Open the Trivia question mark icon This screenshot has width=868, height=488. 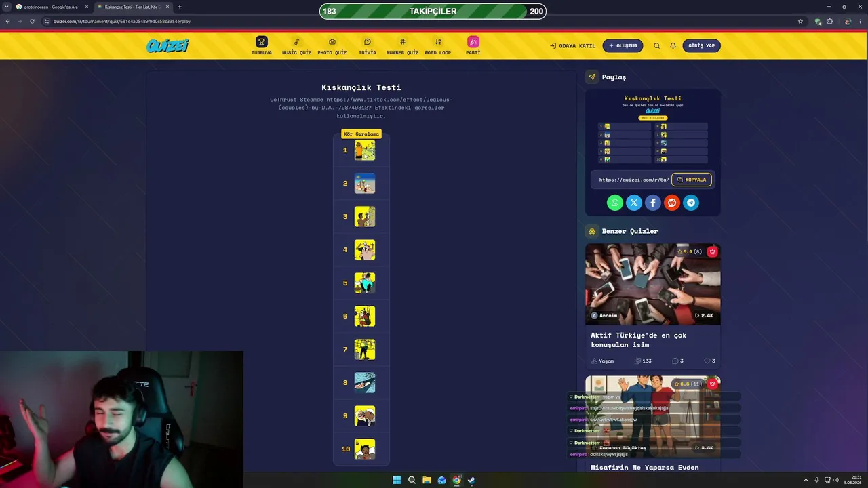(x=368, y=42)
